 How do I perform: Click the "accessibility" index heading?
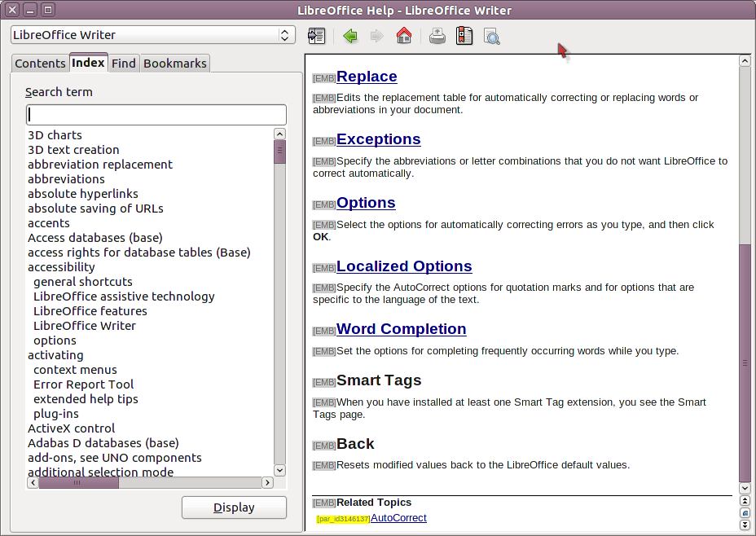(61, 267)
